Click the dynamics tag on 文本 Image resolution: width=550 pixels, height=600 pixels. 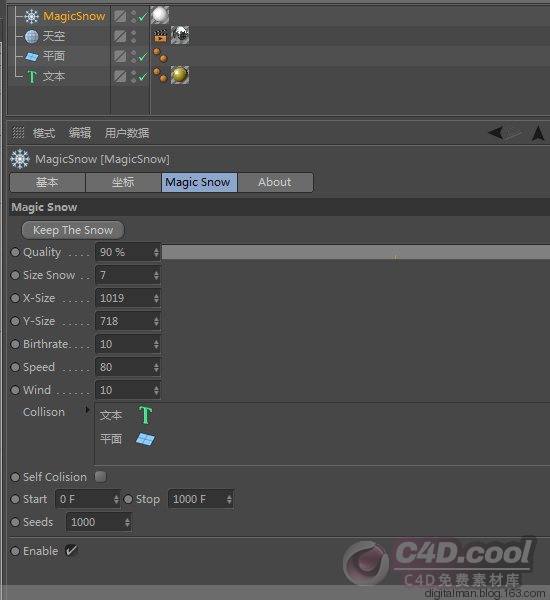(160, 75)
